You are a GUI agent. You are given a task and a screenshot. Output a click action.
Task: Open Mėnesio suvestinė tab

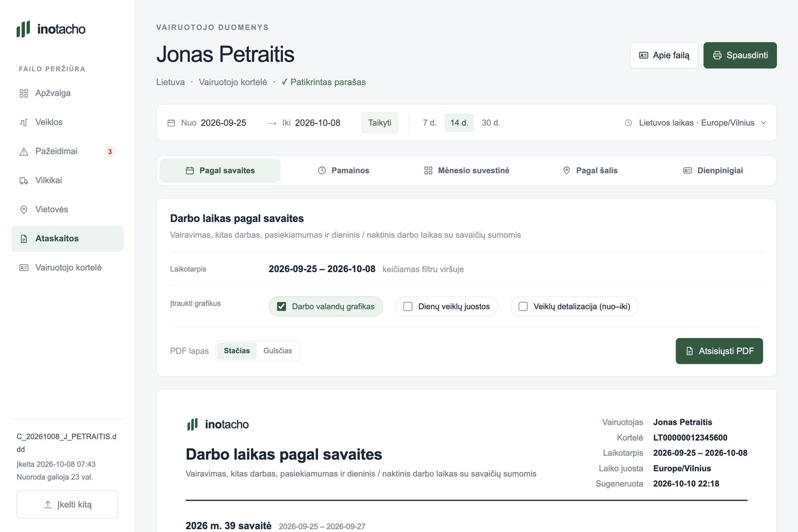[x=466, y=171]
